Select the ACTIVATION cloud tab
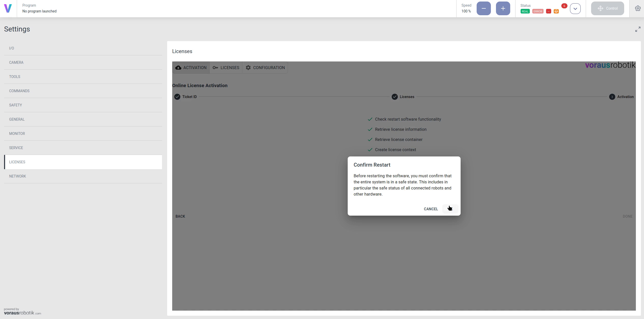The image size is (644, 319). click(x=191, y=68)
